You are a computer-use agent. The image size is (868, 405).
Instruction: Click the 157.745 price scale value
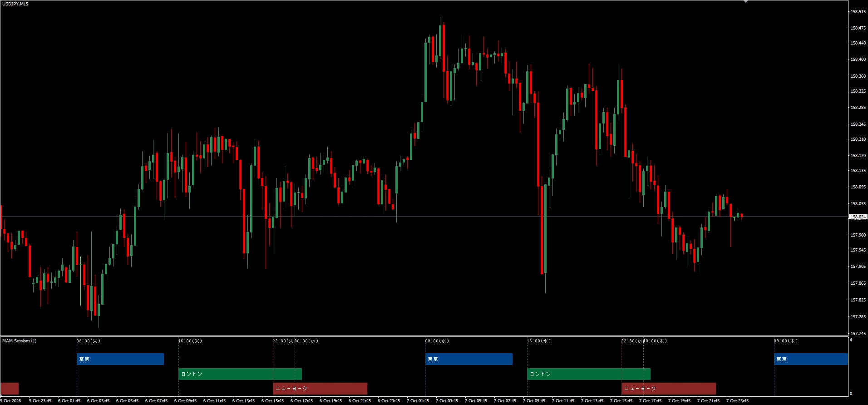click(858, 334)
